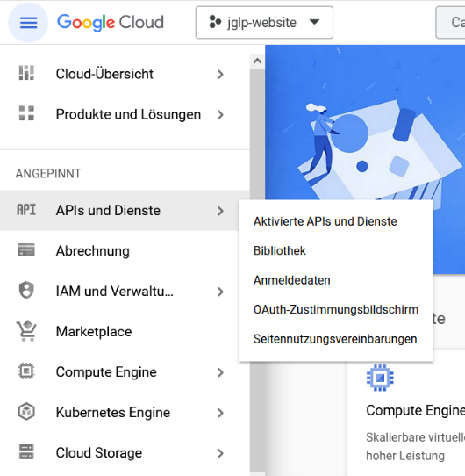
Task: Expand the Cloud Storage submenu chevron
Action: coord(220,453)
